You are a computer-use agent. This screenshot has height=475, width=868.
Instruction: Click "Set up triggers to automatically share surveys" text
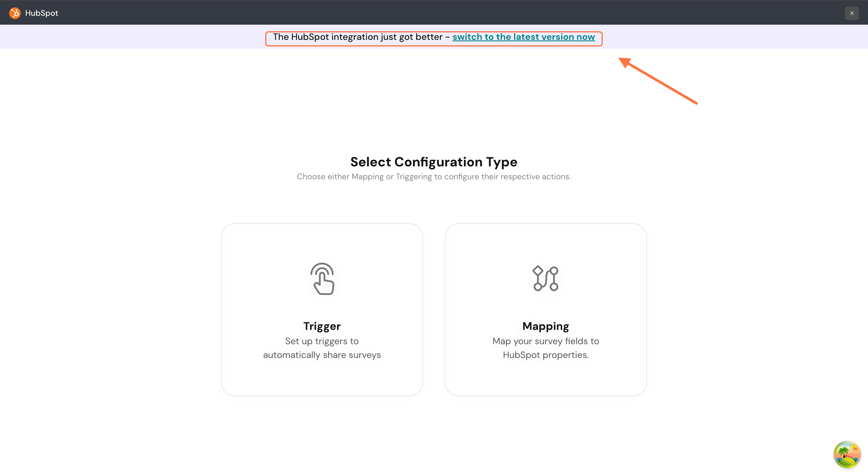[x=322, y=348]
